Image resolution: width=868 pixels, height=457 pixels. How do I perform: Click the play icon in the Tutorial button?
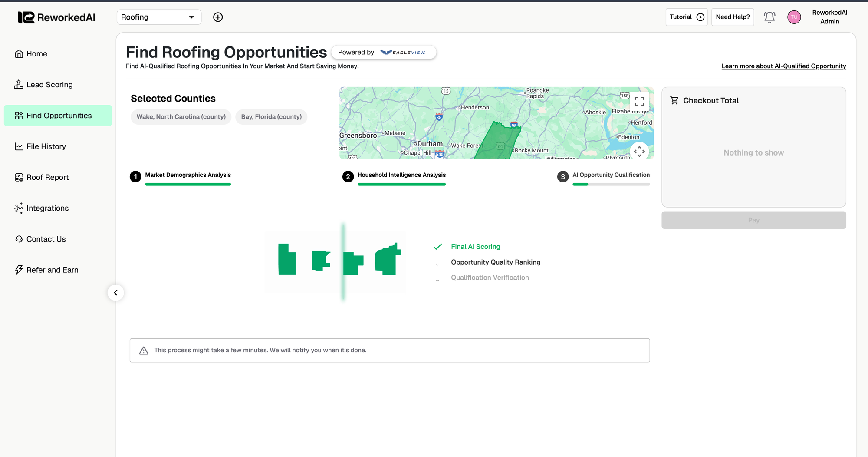click(x=700, y=17)
